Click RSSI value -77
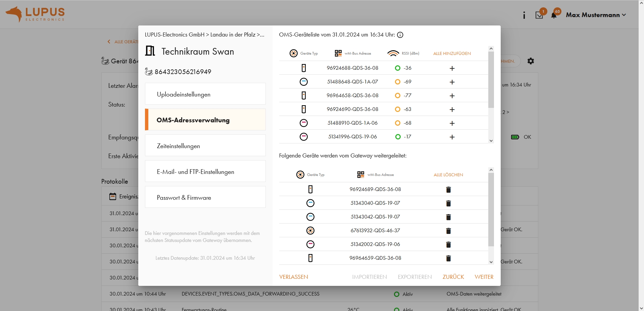Image resolution: width=644 pixels, height=311 pixels. tap(407, 96)
